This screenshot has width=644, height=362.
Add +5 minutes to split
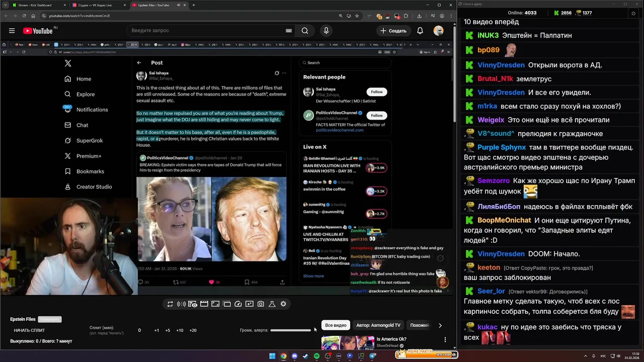168,330
